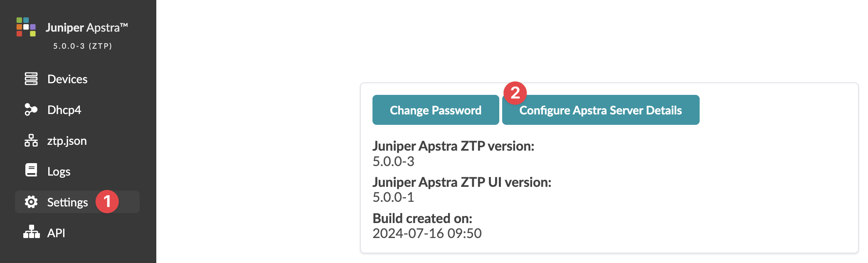Click the Devices server stack icon

[31, 79]
